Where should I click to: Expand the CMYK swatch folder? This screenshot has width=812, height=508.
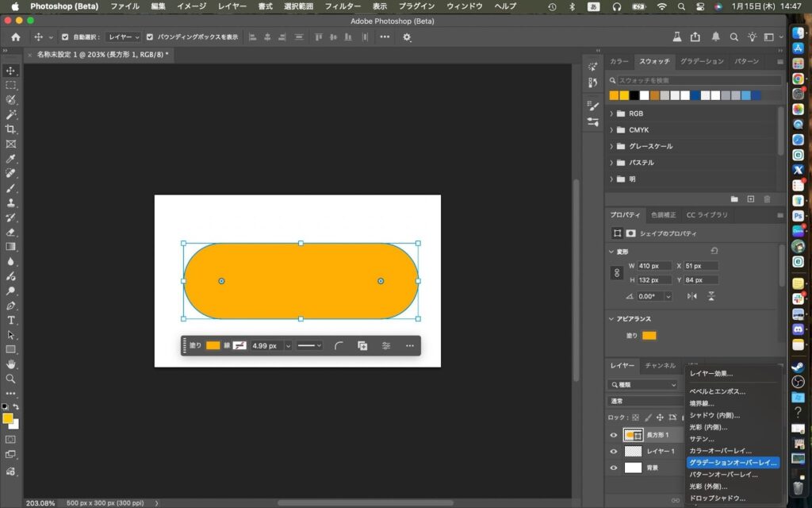pos(612,130)
